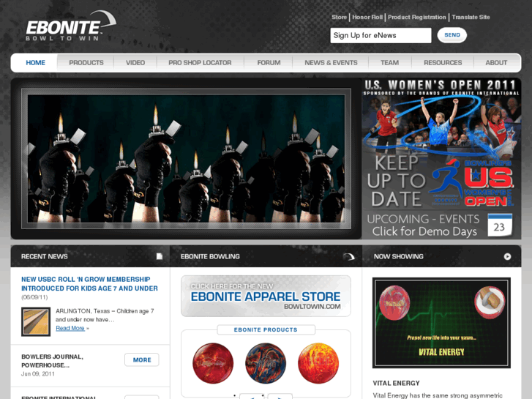Screen dimensions: 532x399
Task: Click the Vital Energy title text
Action: tap(397, 383)
